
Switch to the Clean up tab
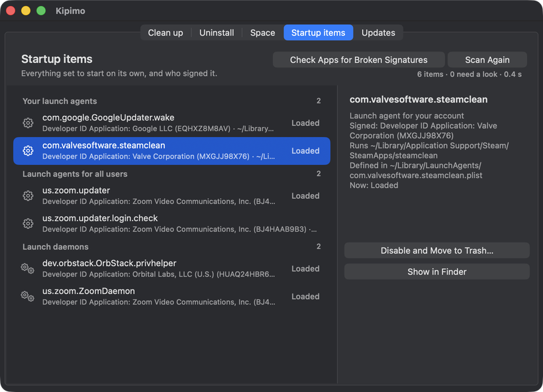tap(166, 32)
